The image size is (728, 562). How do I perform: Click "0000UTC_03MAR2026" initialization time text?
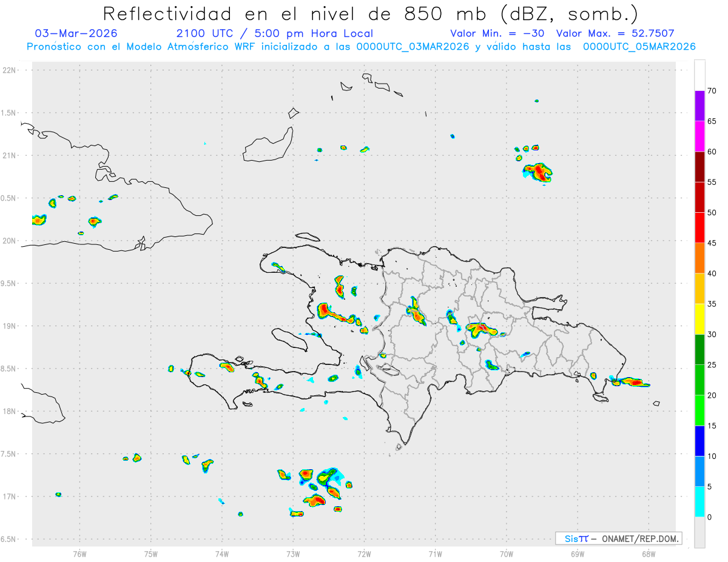click(413, 47)
